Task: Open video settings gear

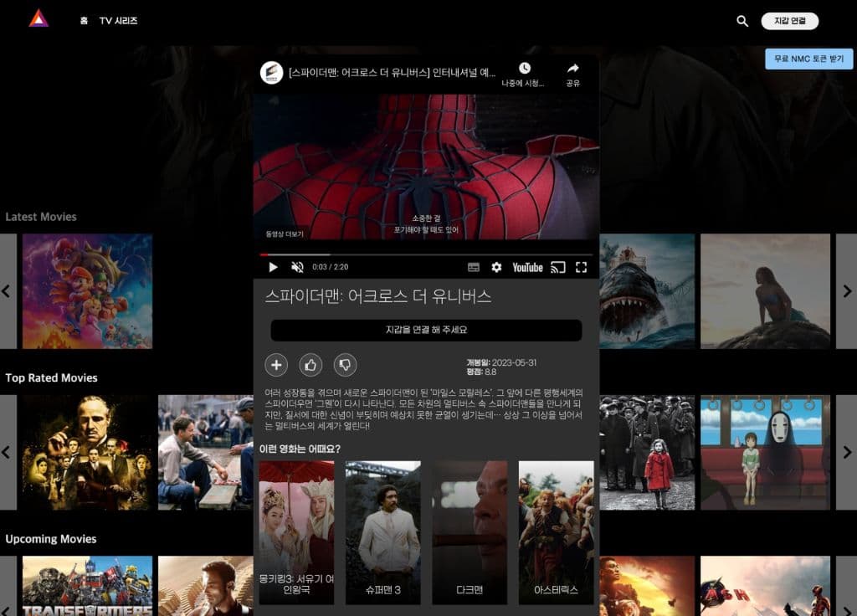Action: point(496,267)
